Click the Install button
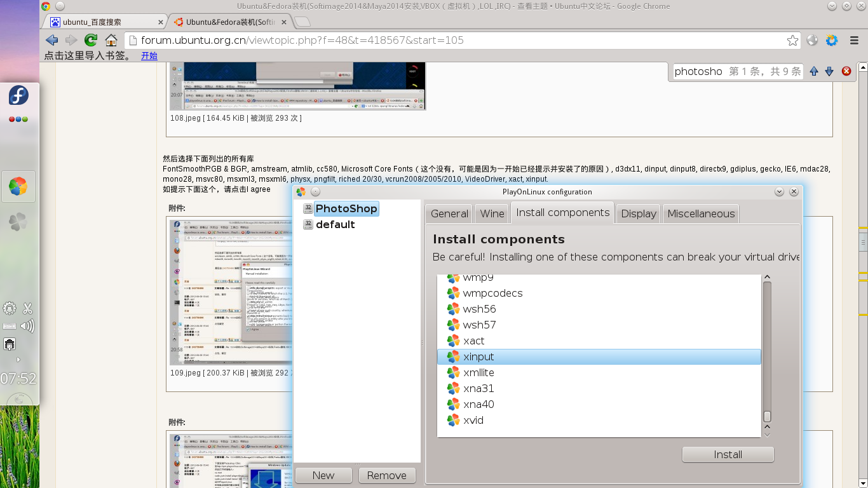Viewport: 868px width, 488px height. click(728, 454)
